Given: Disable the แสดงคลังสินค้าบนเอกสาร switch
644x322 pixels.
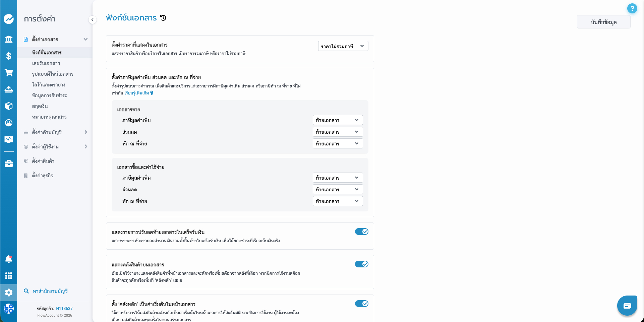Looking at the screenshot, I should [x=361, y=264].
